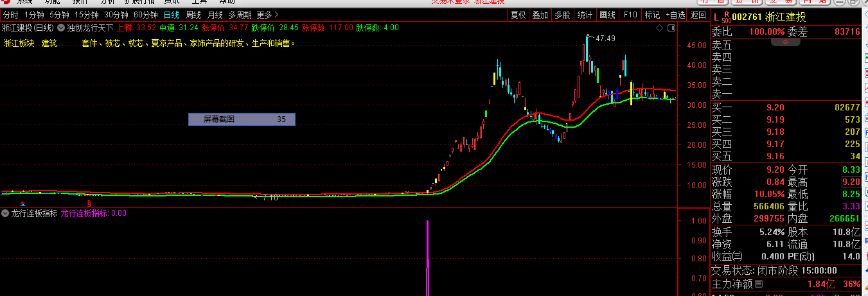Click the 量比 3.33 value

point(851,207)
